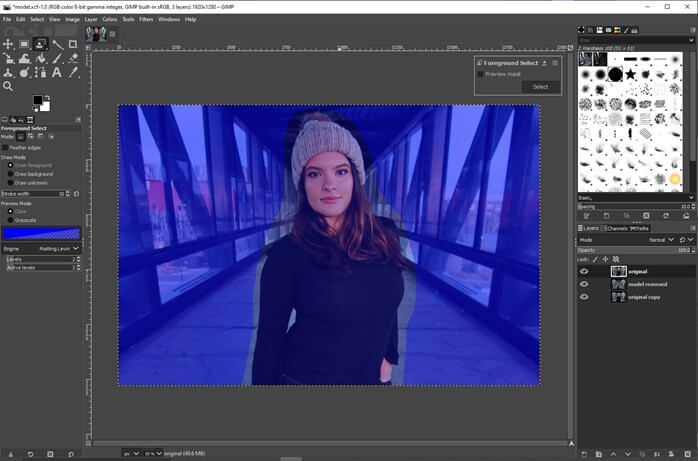Select the Eraser tool
The height and width of the screenshot is (461, 698).
coord(73,58)
